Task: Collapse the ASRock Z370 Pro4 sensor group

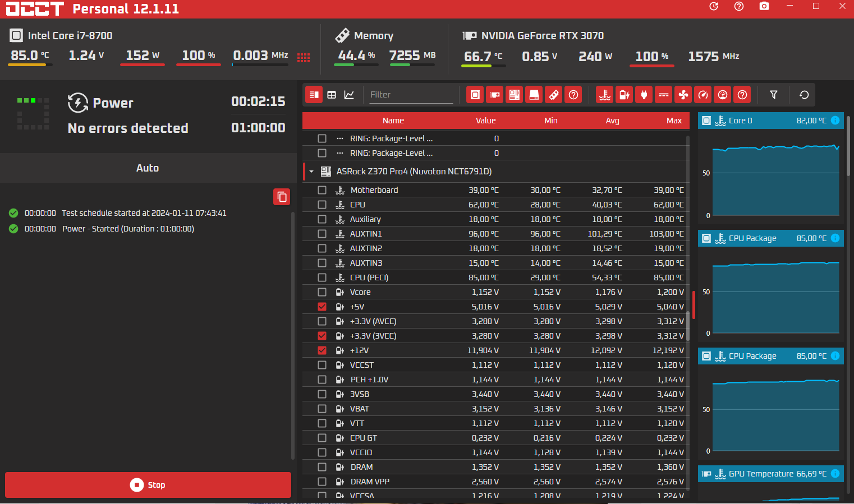Action: pos(311,172)
